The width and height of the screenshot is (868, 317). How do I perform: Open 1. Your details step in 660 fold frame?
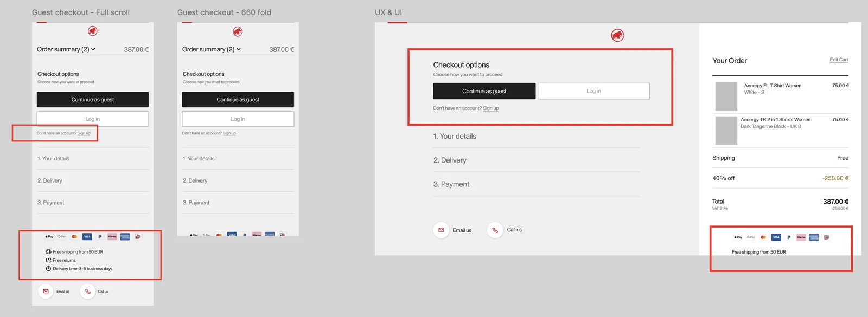238,159
